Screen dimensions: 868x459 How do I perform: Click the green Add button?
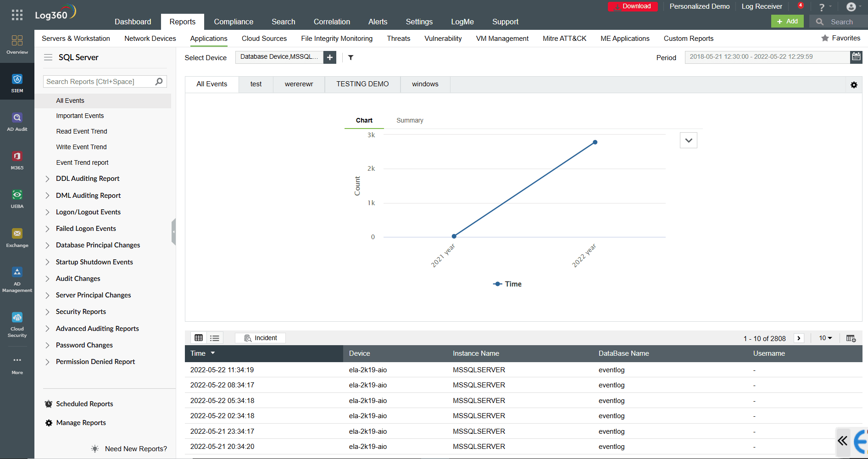coord(787,22)
